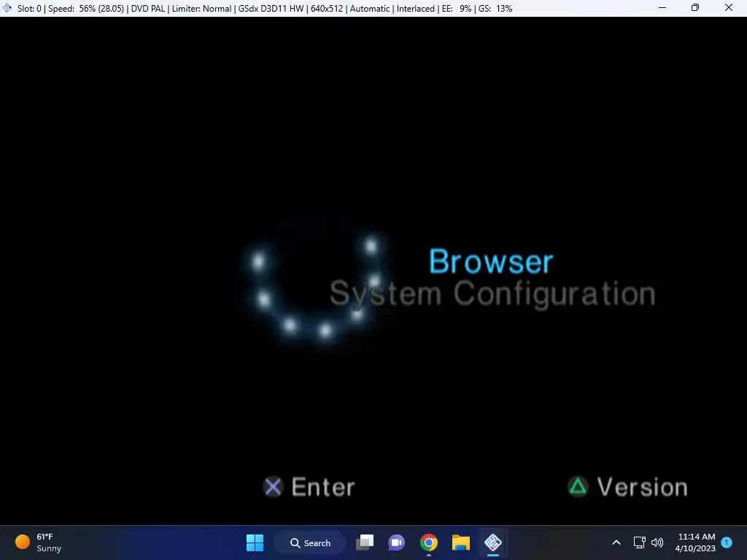Screen dimensions: 747x560
Task: Click the PCSX2 taskbar icon
Action: point(493,542)
